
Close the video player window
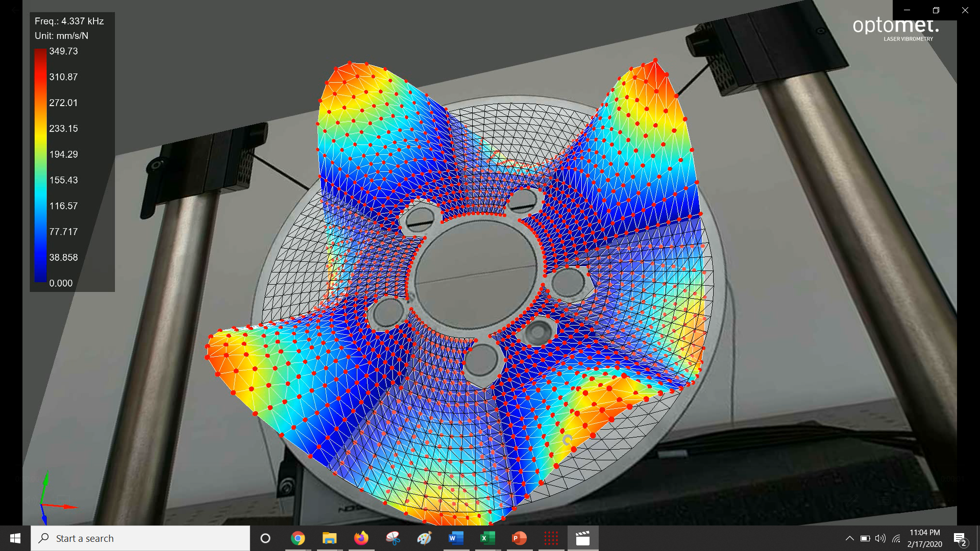pyautogui.click(x=965, y=10)
